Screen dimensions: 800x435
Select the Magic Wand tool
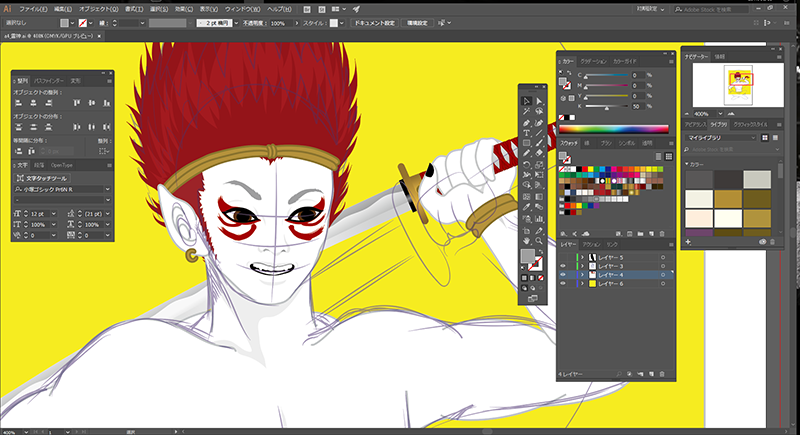click(x=527, y=112)
